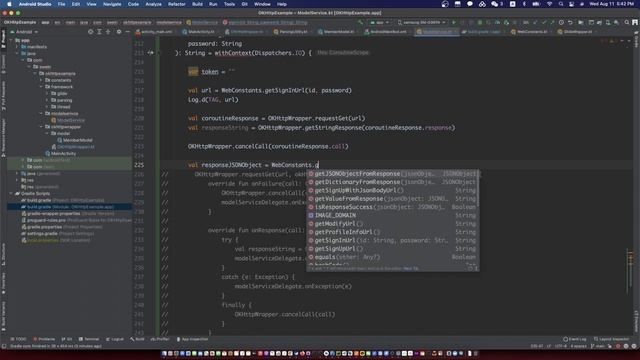Select isResponseSuccess completion suggestion
Image resolution: width=640 pixels, height=360 pixels.
(x=393, y=207)
